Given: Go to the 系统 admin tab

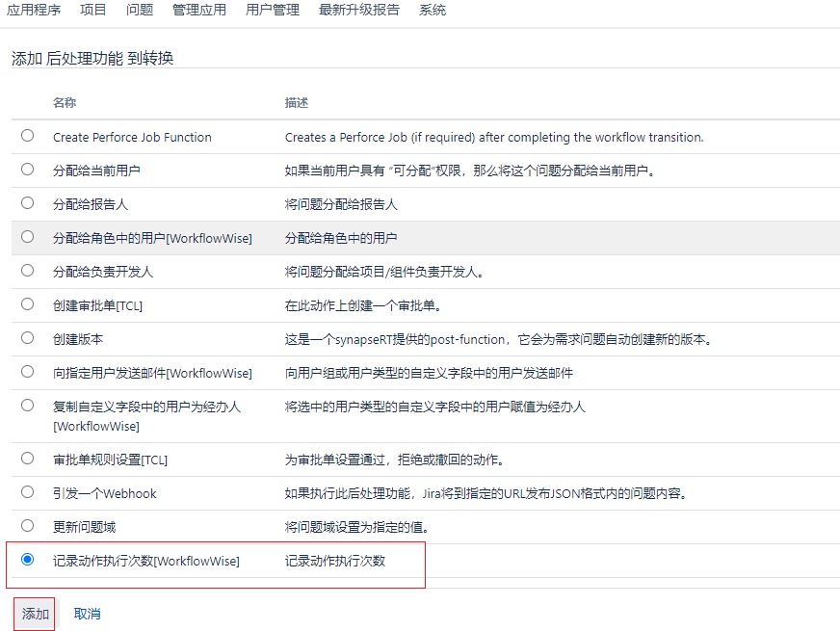Looking at the screenshot, I should click(433, 11).
